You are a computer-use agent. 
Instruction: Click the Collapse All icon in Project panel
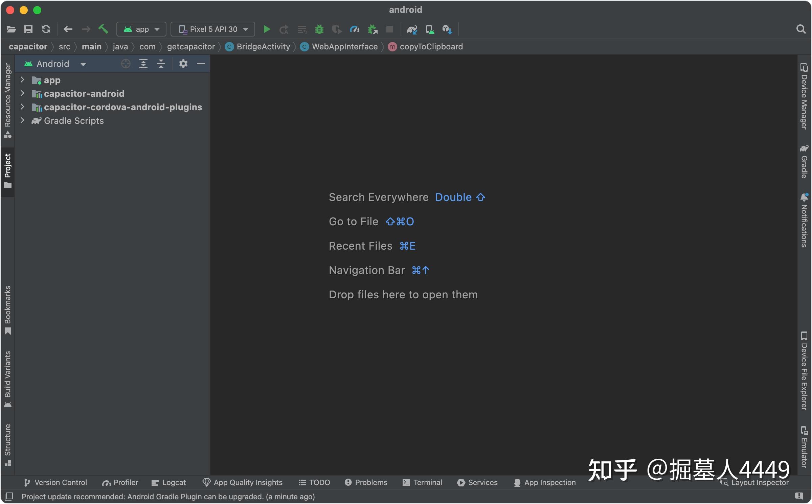point(161,64)
